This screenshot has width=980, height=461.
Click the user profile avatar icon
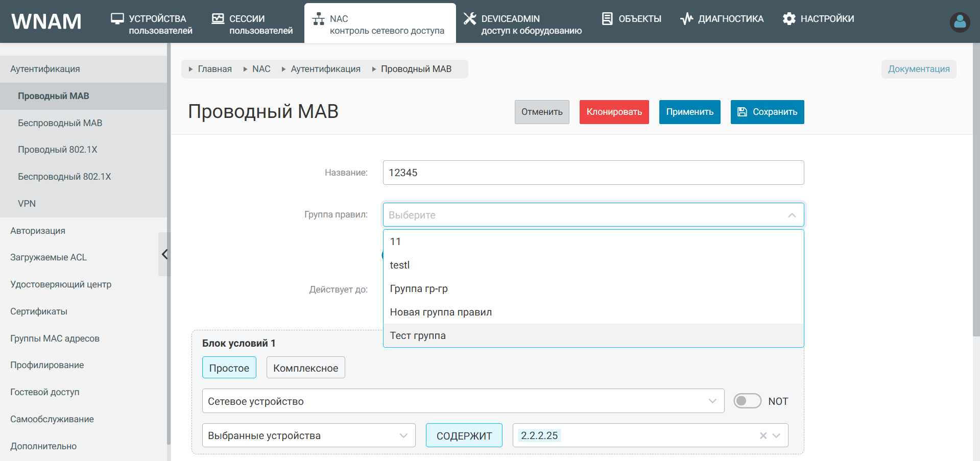[x=960, y=22]
